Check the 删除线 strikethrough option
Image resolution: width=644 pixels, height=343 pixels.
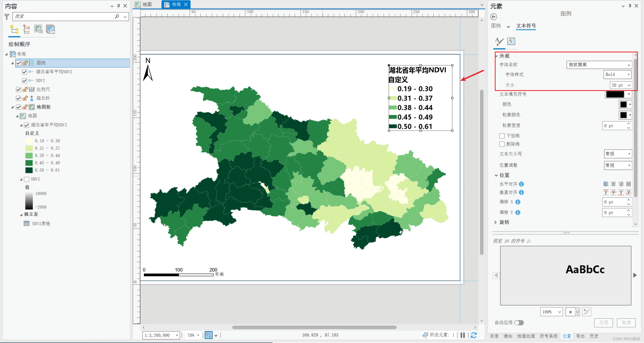click(x=502, y=144)
